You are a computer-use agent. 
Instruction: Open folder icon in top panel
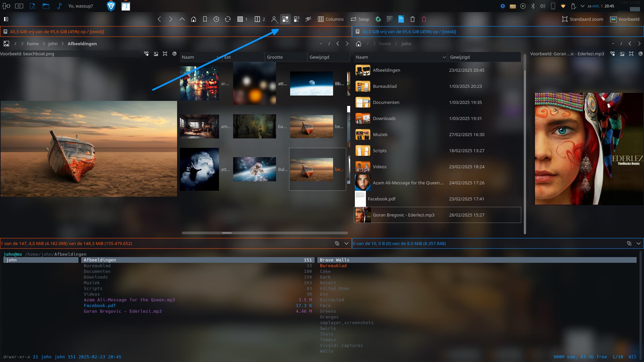pos(46,6)
